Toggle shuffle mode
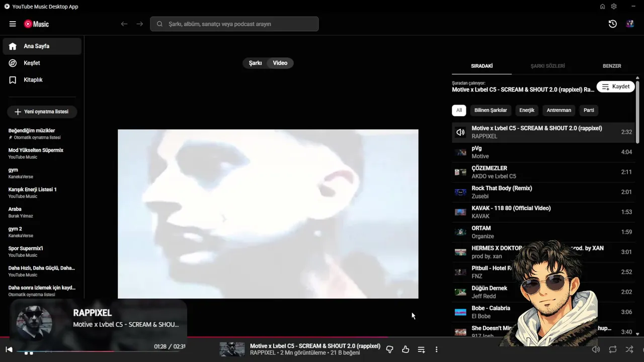The image size is (644, 362). [629, 349]
